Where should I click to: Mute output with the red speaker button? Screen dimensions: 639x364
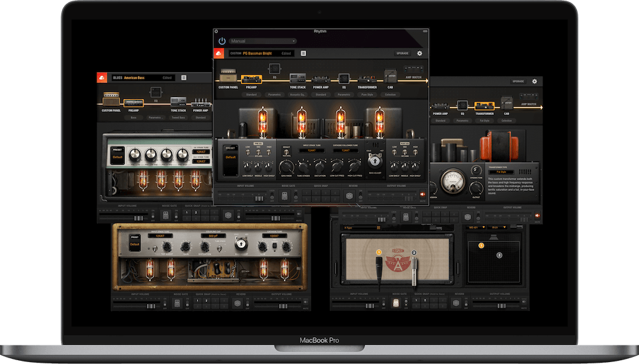[422, 195]
